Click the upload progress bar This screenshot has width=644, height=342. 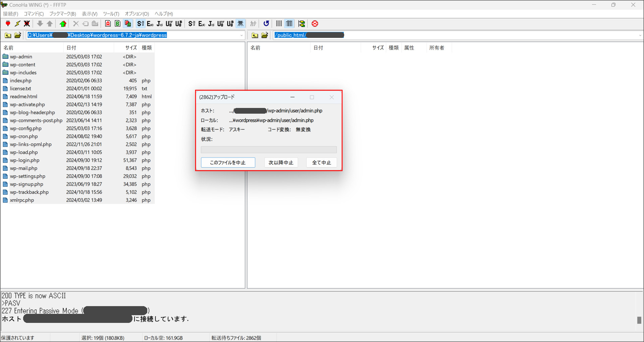(268, 150)
